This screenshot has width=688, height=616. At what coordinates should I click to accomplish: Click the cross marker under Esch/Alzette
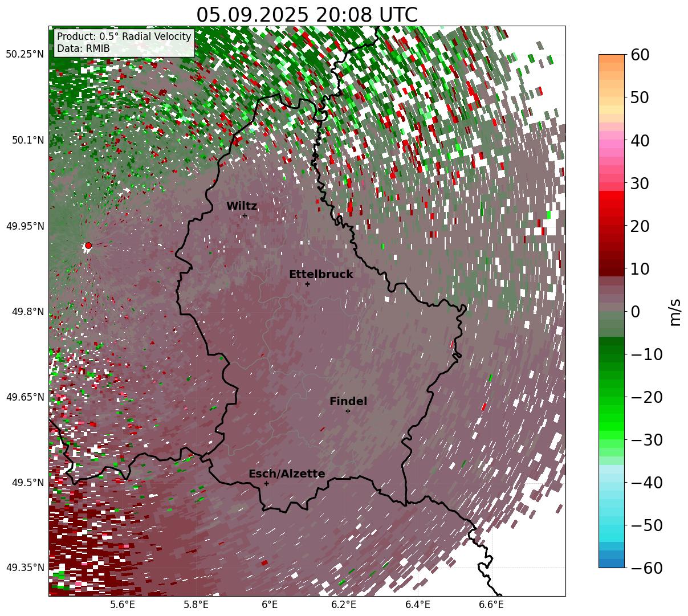266,483
